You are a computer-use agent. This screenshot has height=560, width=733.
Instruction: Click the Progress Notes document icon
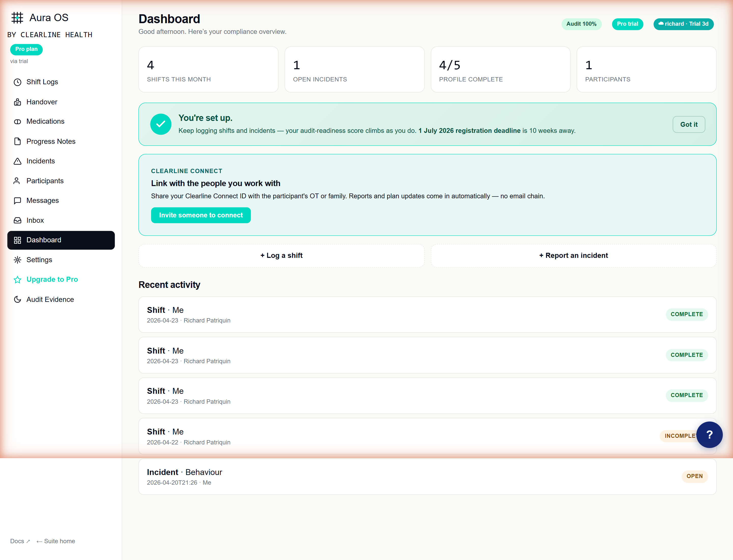(17, 141)
